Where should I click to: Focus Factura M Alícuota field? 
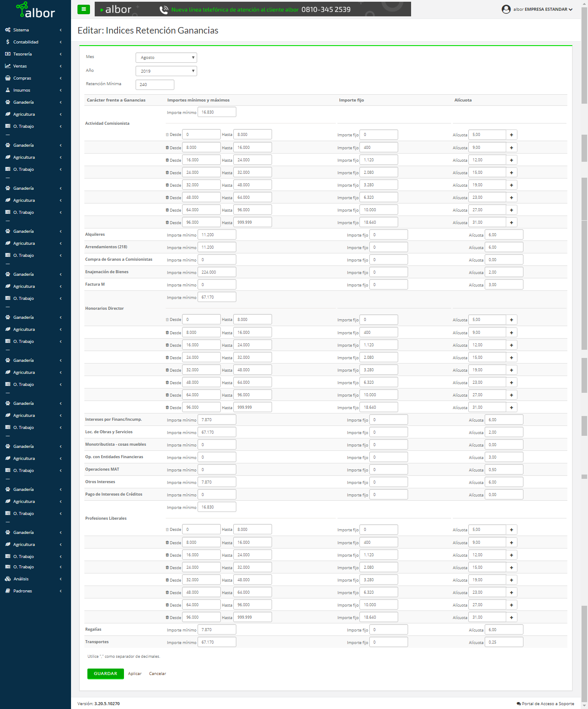504,284
